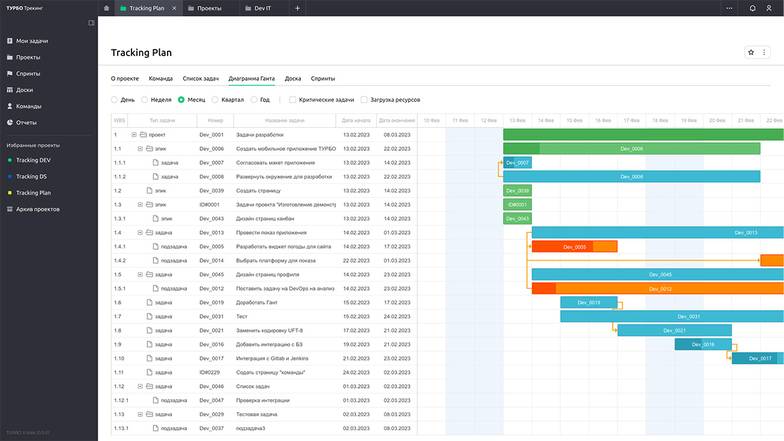This screenshot has width=784, height=441.
Task: Switch to 'Доска' tab
Action: pyautogui.click(x=293, y=78)
